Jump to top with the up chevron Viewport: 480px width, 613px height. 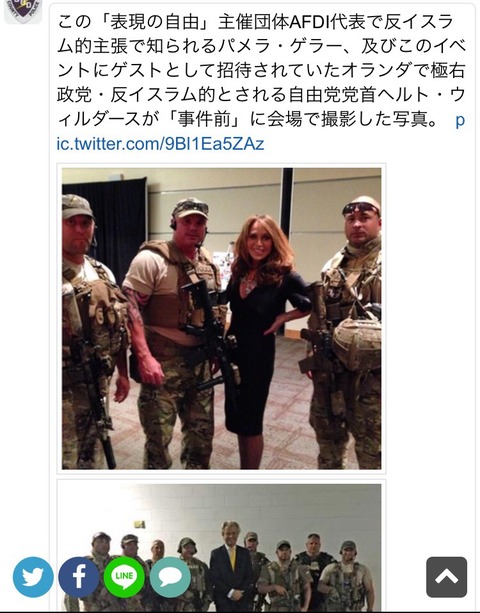coord(446,577)
